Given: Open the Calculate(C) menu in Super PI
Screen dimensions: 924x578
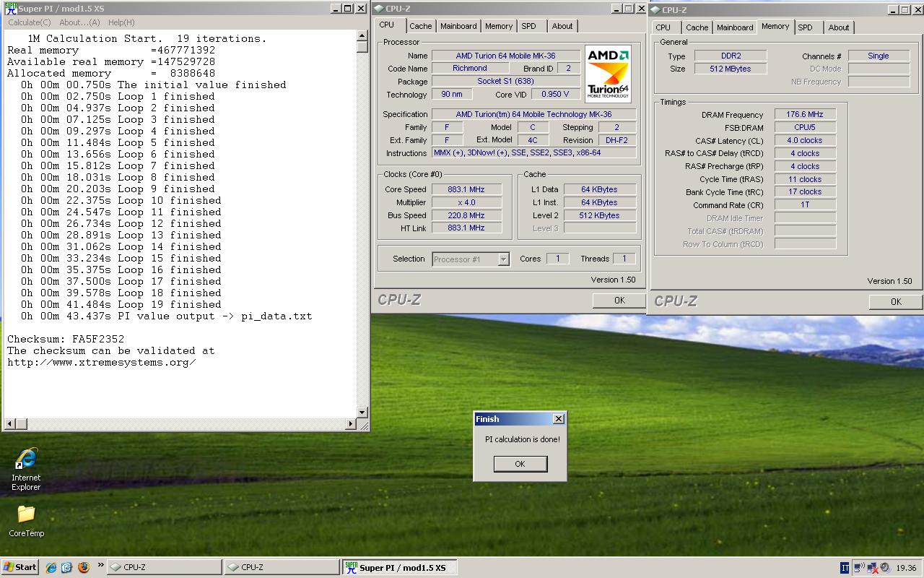Looking at the screenshot, I should click(x=30, y=22).
